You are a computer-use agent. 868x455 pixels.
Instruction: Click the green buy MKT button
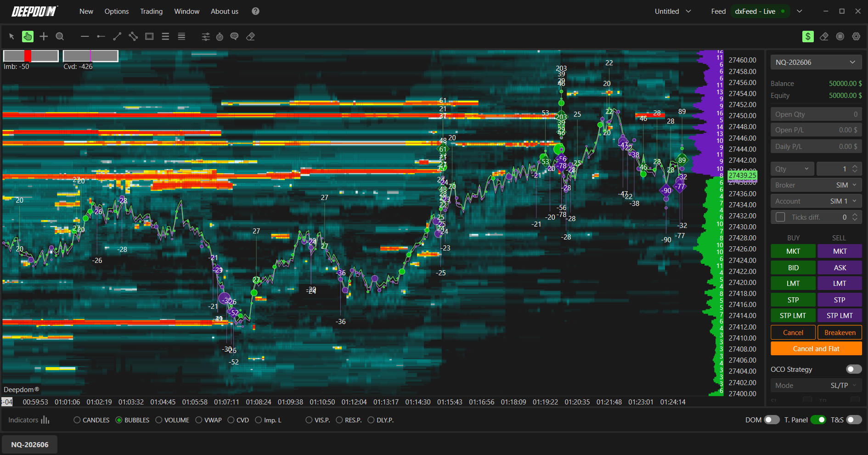pyautogui.click(x=793, y=251)
